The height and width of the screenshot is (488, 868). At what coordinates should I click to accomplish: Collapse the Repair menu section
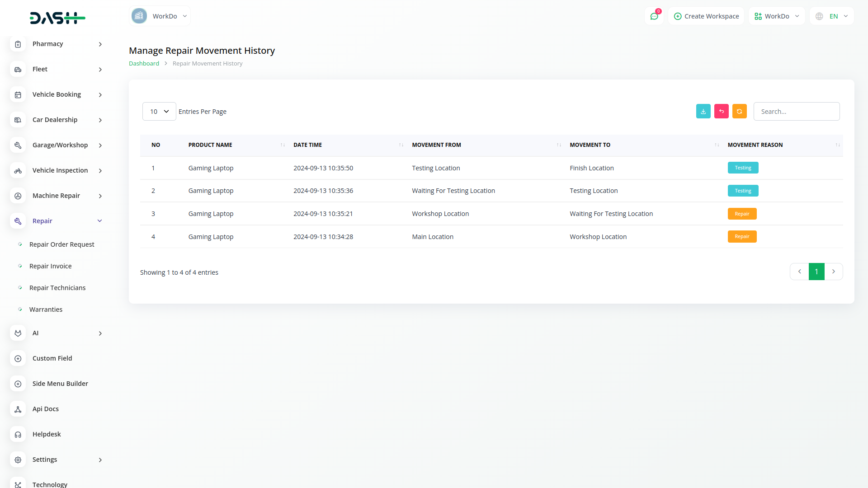click(x=100, y=221)
